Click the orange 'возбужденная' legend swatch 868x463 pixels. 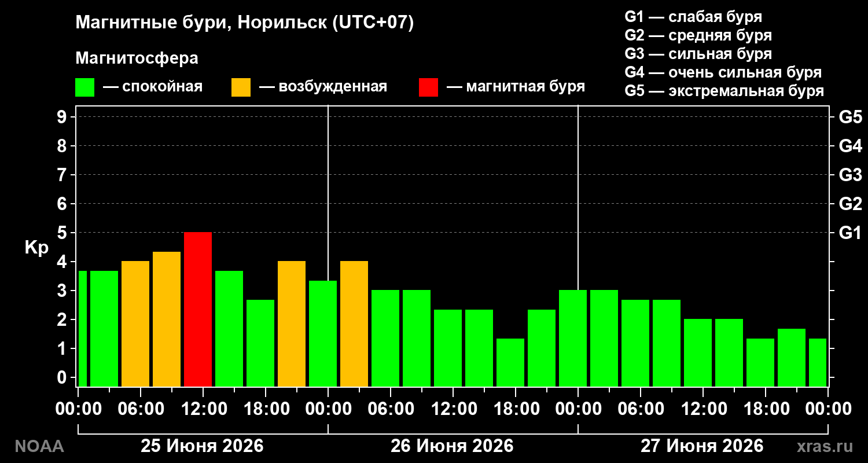pos(241,87)
